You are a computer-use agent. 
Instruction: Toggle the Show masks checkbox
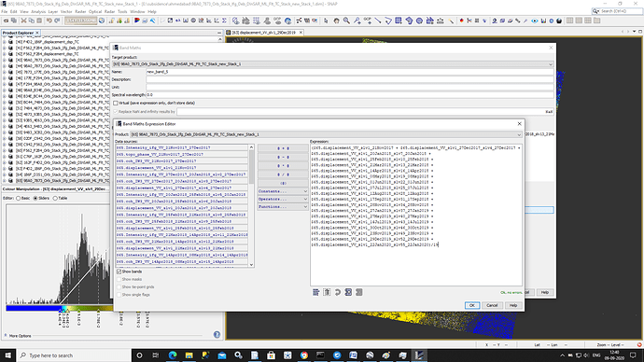(x=119, y=280)
